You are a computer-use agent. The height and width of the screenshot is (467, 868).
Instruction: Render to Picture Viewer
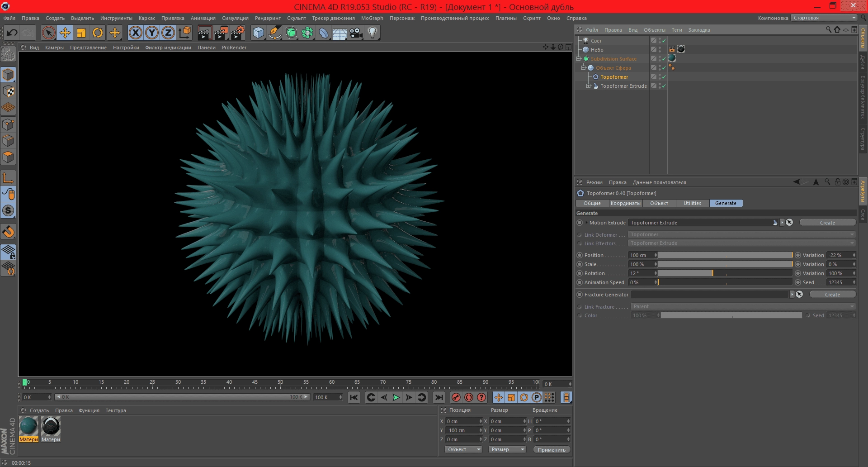[x=221, y=33]
